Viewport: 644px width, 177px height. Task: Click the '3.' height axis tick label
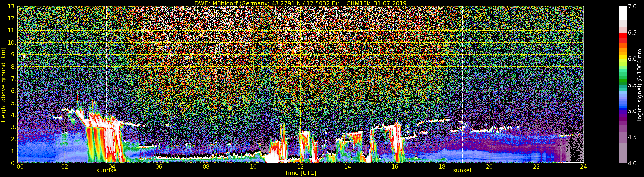click(13, 127)
